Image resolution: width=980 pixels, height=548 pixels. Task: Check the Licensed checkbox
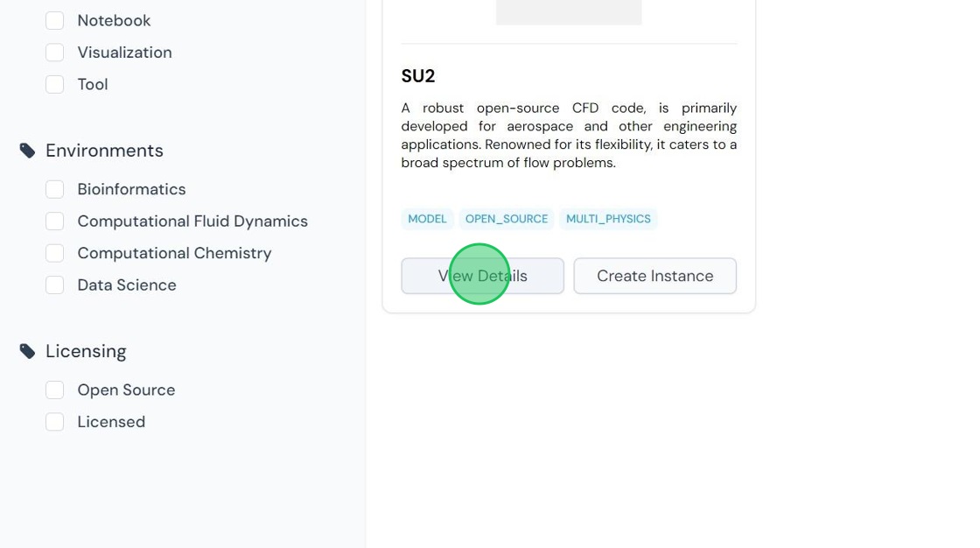pos(54,422)
